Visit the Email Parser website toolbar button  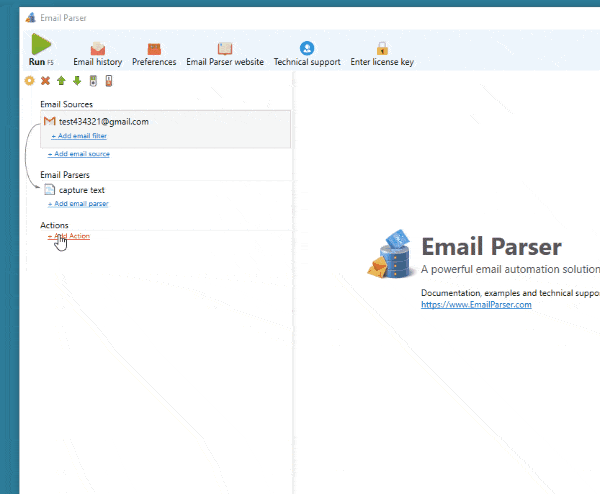(x=225, y=54)
